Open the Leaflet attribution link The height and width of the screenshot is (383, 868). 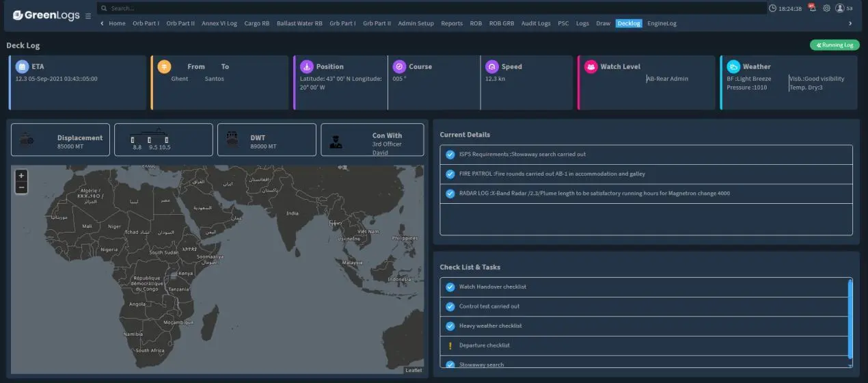(413, 370)
